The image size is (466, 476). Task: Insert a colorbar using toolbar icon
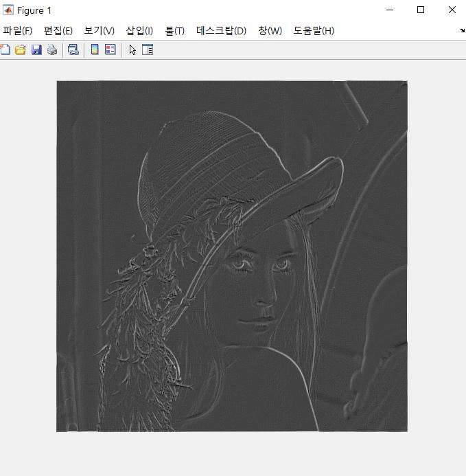(95, 49)
